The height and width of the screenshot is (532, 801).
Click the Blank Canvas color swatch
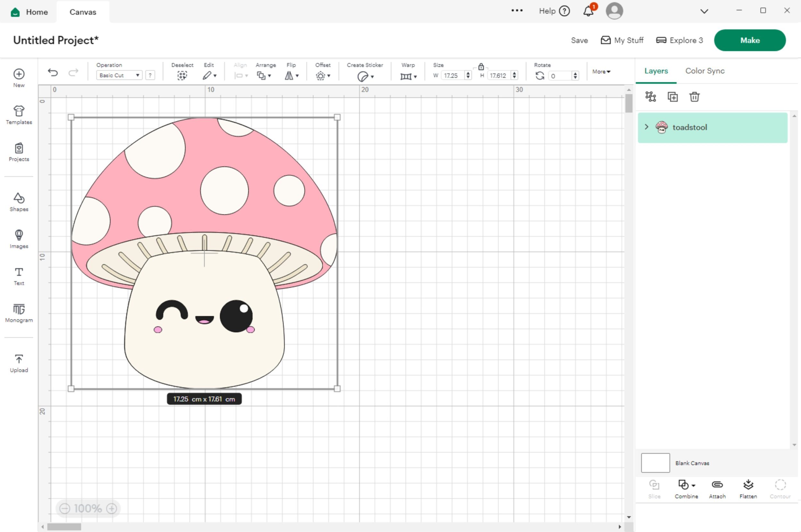[655, 463]
